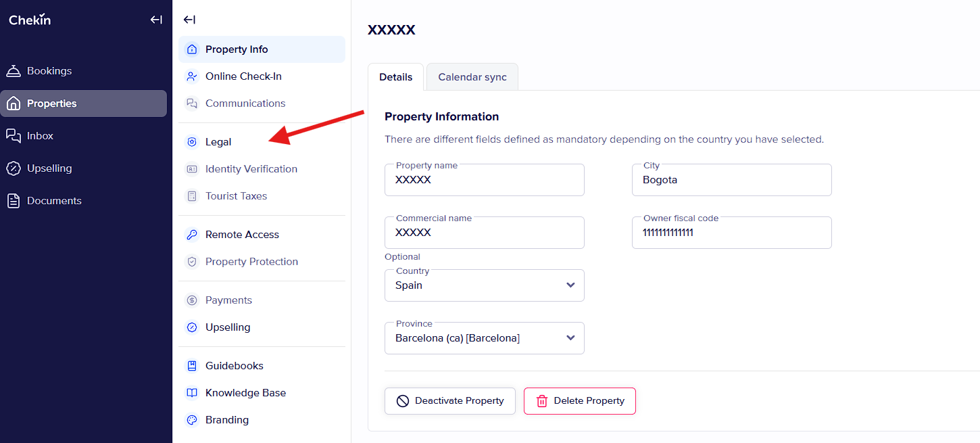Click the Documents file icon
This screenshot has width=980, height=443.
[13, 201]
